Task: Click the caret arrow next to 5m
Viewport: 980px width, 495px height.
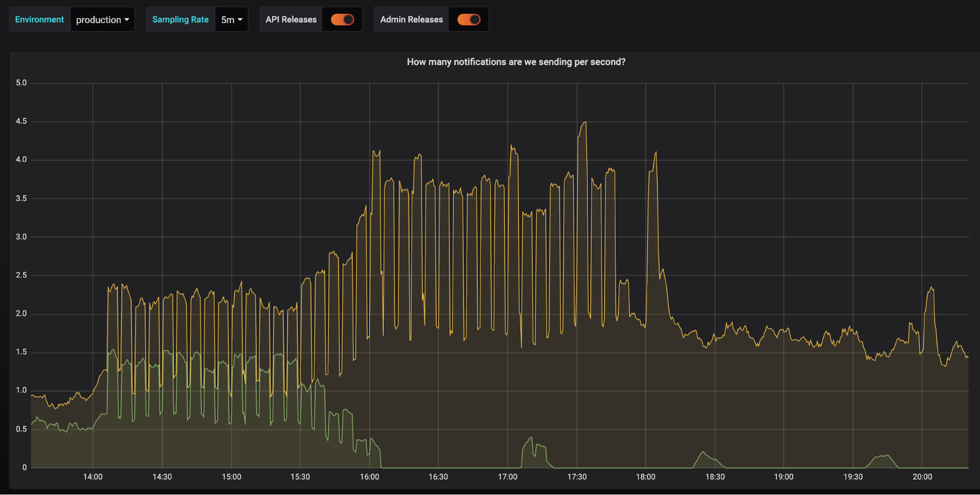Action: pyautogui.click(x=240, y=20)
